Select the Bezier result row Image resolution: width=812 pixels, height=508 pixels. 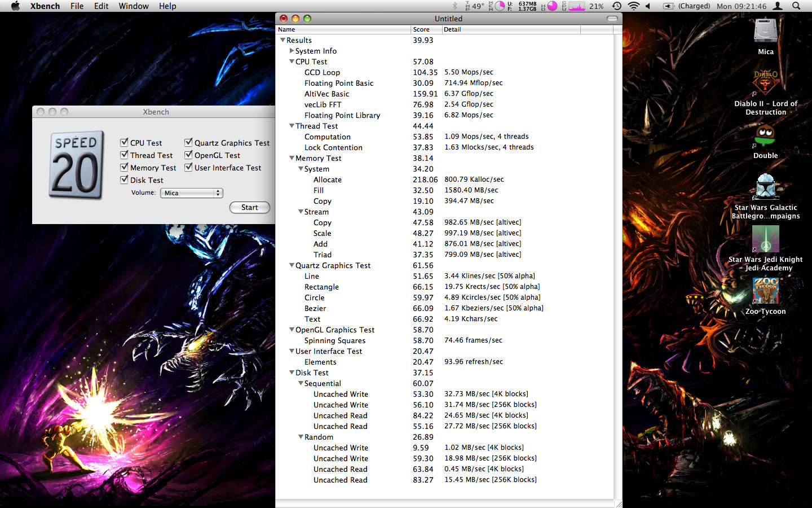444,308
